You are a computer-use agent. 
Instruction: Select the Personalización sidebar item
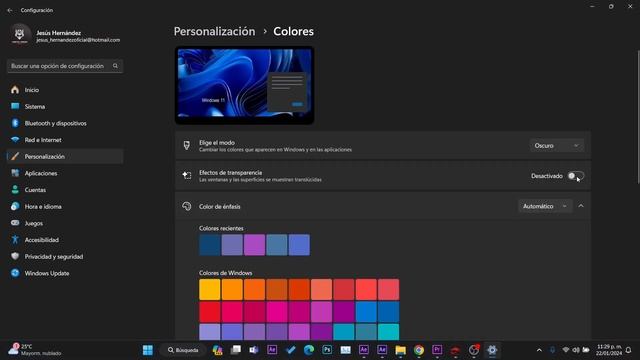click(65, 157)
